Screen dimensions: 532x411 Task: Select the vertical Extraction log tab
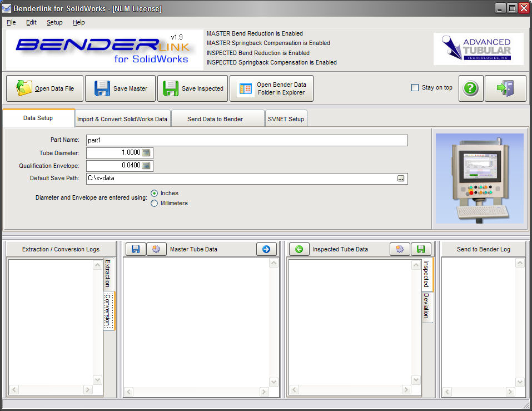click(108, 274)
